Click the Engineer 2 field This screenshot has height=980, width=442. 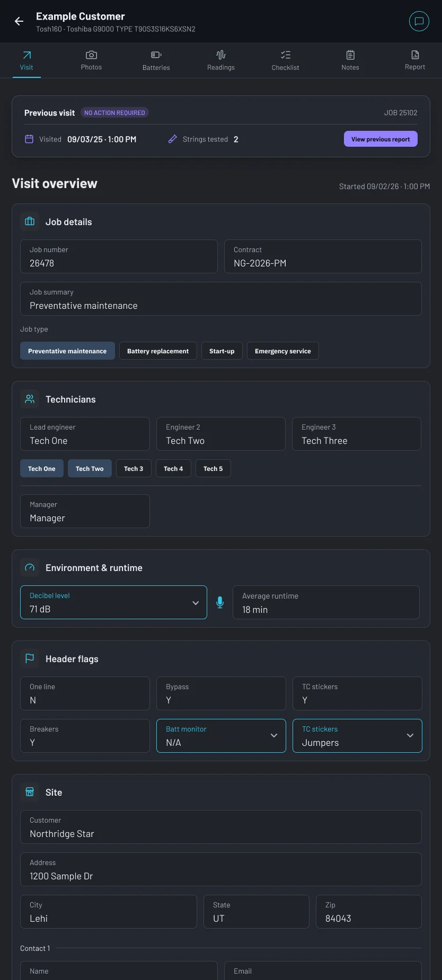(221, 434)
